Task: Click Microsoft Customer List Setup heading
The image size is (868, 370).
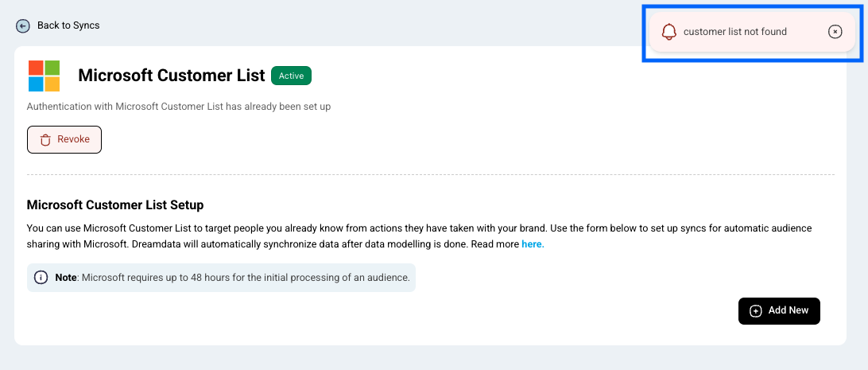Action: 115,205
